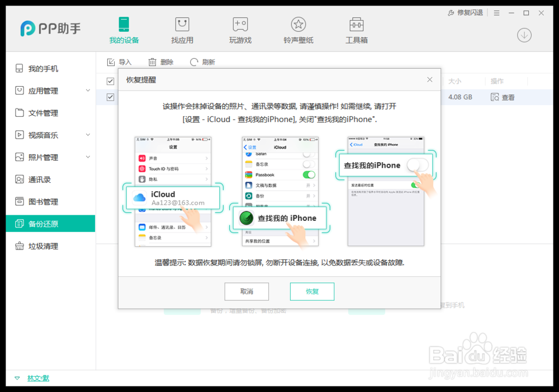559x392 pixels.
Task: Click the 删除 delete toolbar icon
Action: point(161,62)
